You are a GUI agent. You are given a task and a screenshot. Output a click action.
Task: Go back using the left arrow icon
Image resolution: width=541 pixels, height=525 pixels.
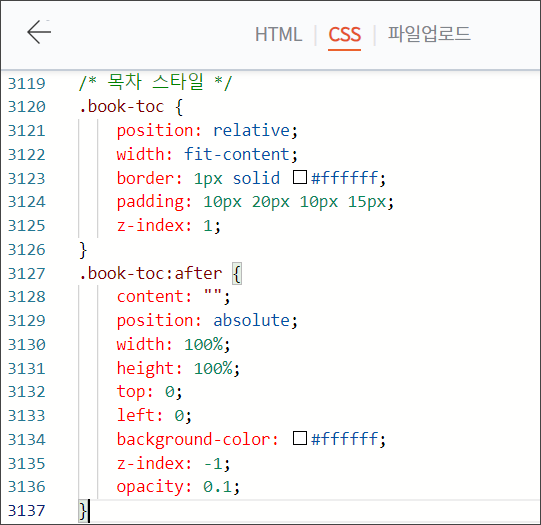(x=39, y=32)
